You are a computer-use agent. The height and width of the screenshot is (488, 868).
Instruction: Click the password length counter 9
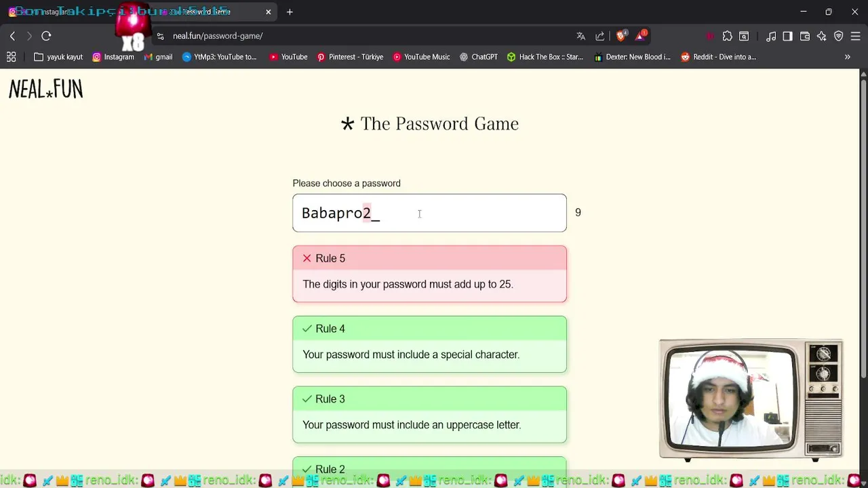click(578, 213)
